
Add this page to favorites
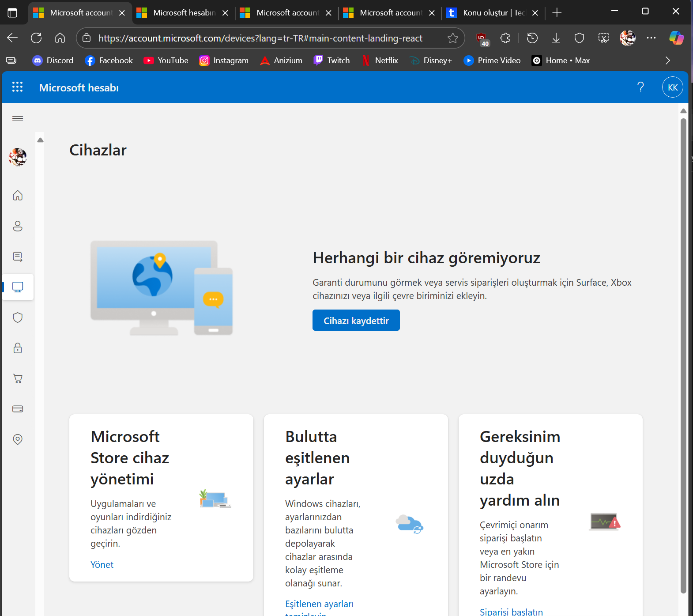pos(453,38)
